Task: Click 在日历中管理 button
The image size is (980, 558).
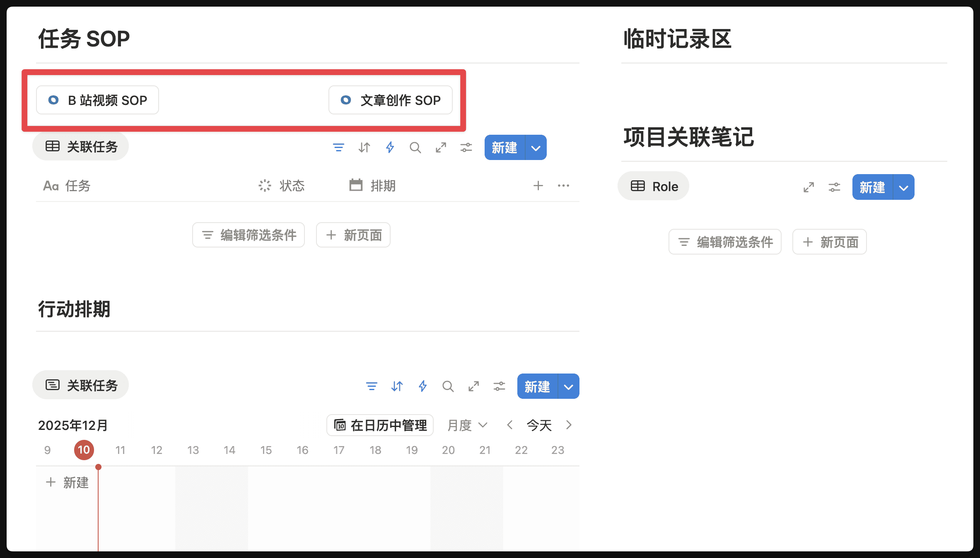Action: click(380, 425)
